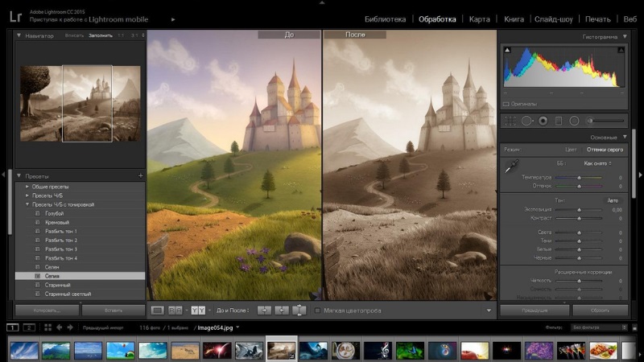
Task: Copy Before settings to After arrow
Action: pos(264,311)
